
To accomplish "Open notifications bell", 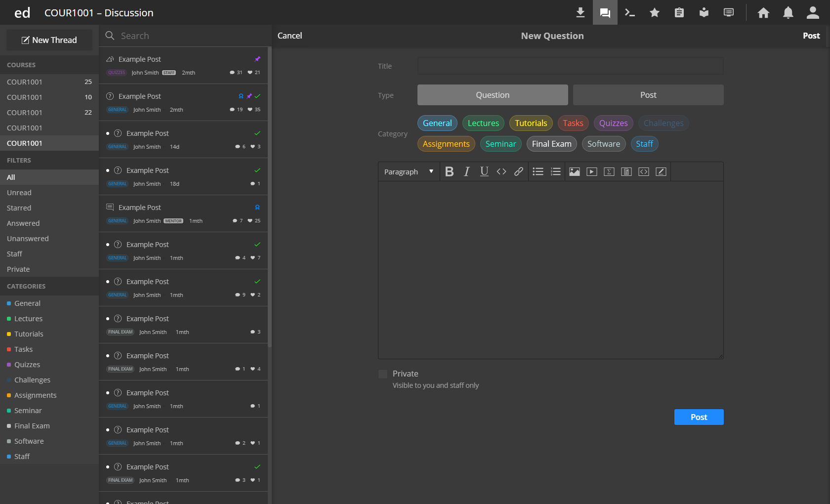I will [x=788, y=12].
